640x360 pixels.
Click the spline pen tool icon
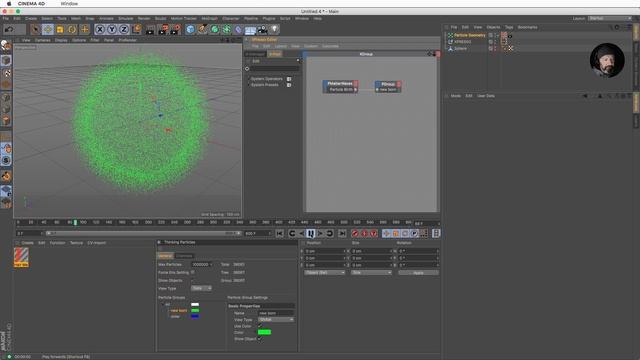pos(202,29)
